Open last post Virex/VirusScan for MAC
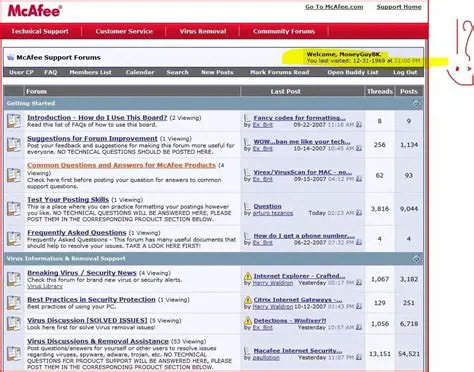The height and width of the screenshot is (372, 474). point(302,172)
